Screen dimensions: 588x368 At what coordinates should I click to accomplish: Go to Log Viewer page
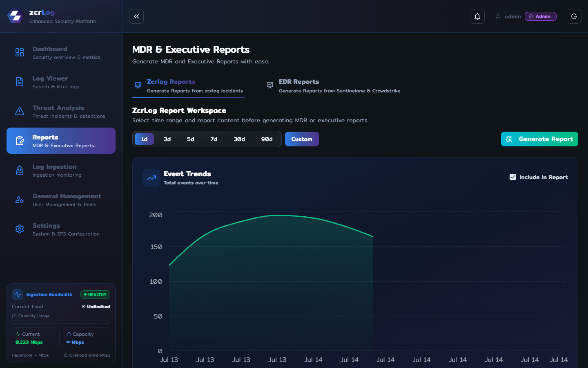(x=61, y=82)
